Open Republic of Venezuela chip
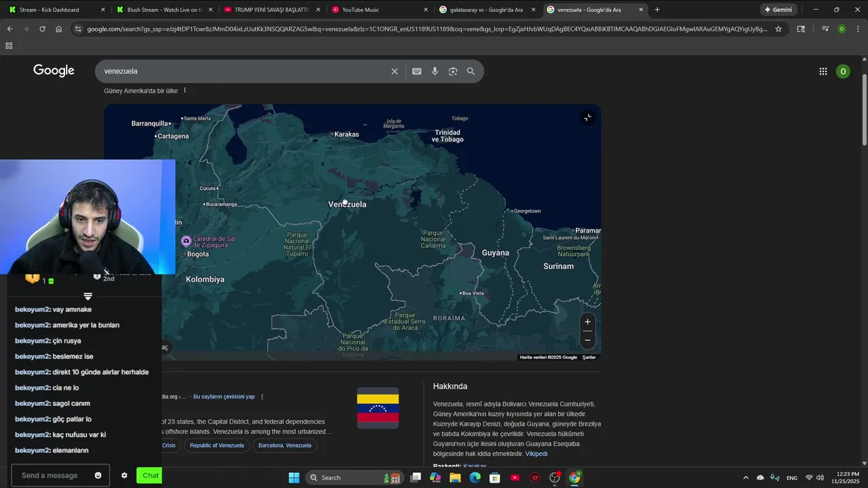 click(x=217, y=445)
